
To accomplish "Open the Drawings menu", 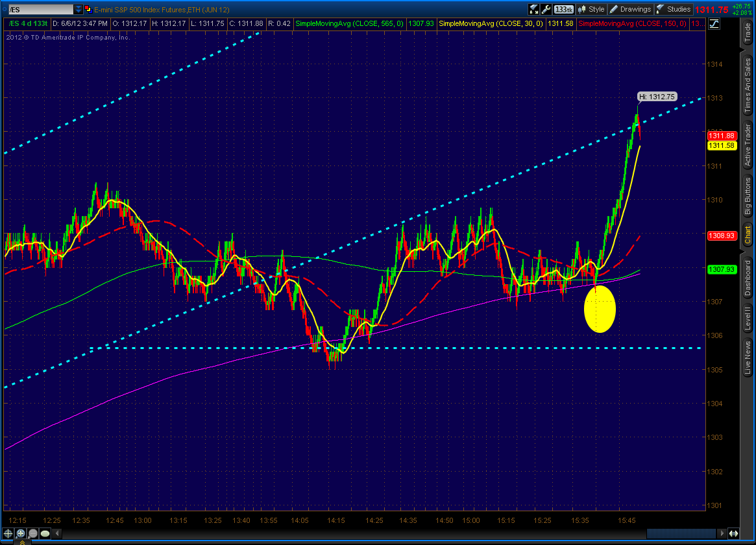I will (630, 9).
